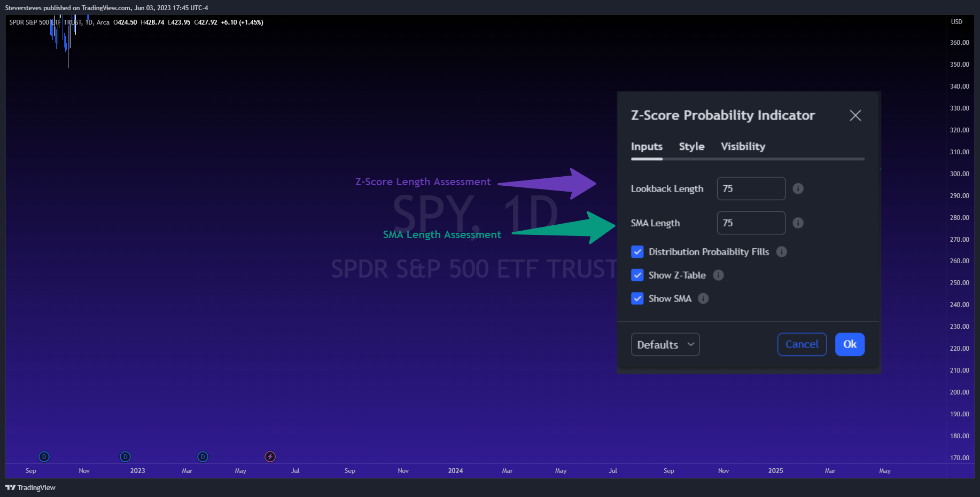The image size is (980, 497).
Task: Show info tooltip for SMA Length
Action: [x=798, y=223]
